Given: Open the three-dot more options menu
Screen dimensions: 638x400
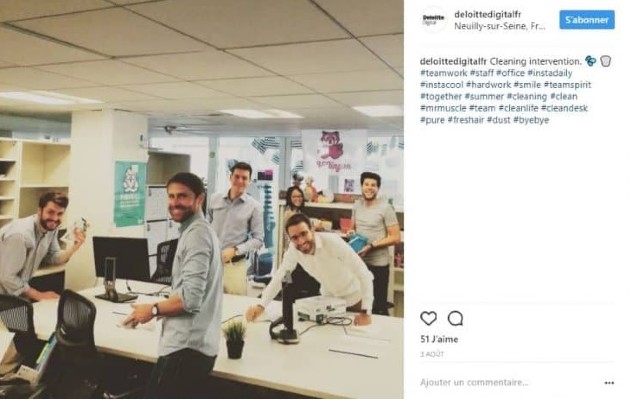Looking at the screenshot, I should tap(609, 383).
